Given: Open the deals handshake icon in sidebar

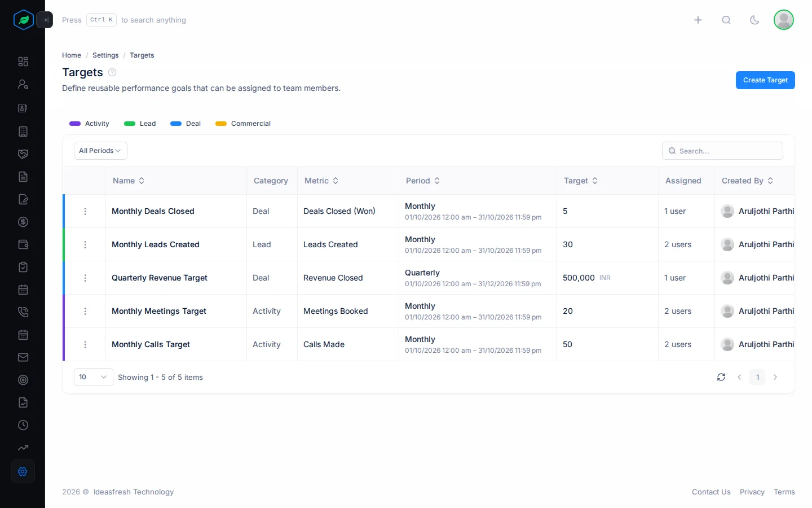Looking at the screenshot, I should [23, 154].
